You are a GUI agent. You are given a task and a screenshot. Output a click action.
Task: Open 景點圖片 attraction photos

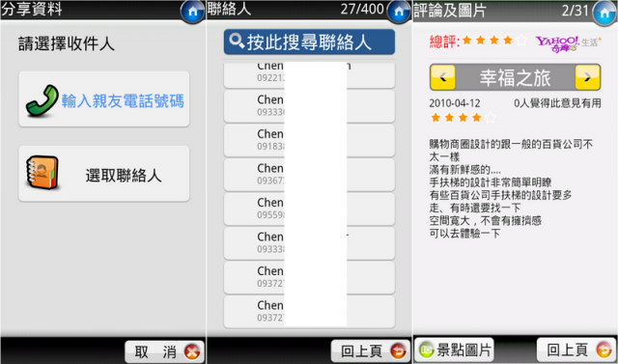pos(454,350)
